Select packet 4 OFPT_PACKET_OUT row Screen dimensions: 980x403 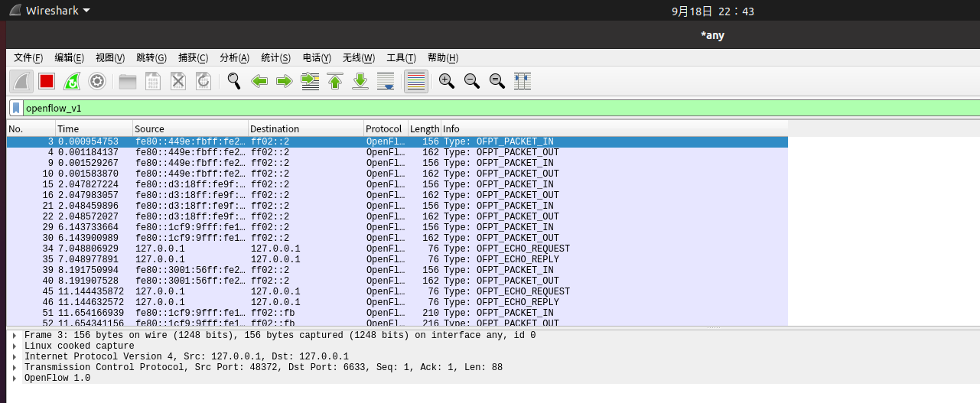pos(397,152)
